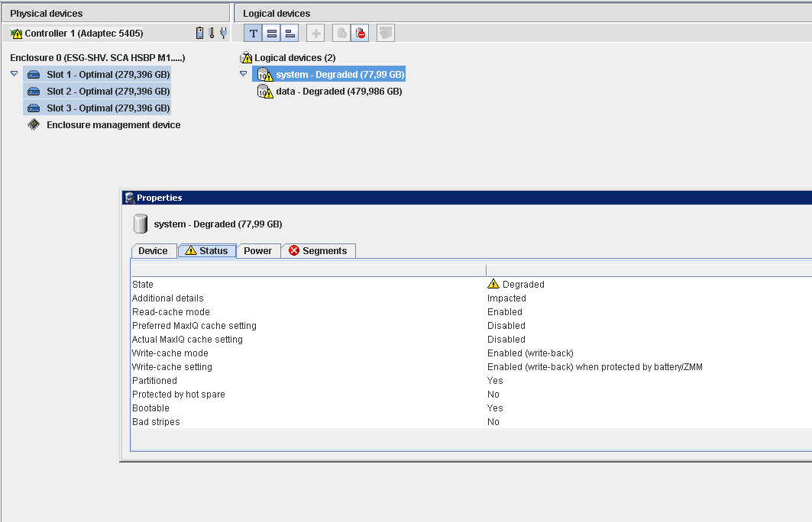Switch to full size capacity view
This screenshot has height=522, width=812.
[x=271, y=34]
